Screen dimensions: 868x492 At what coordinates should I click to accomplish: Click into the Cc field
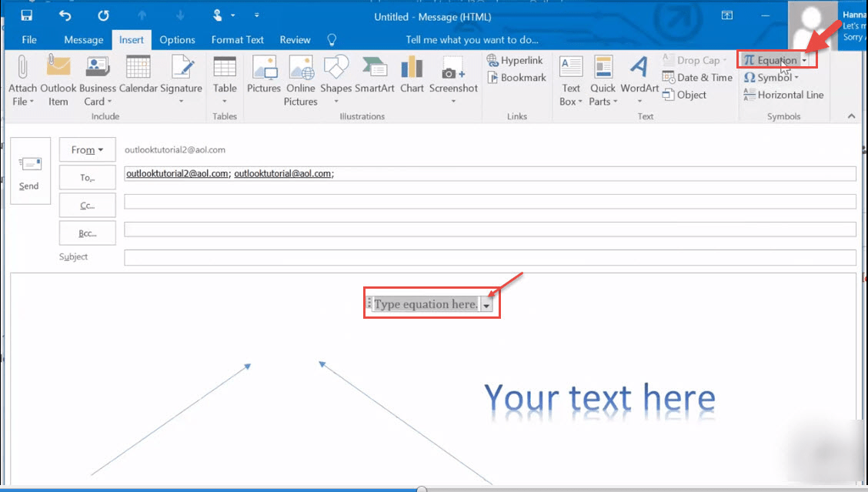pos(490,201)
